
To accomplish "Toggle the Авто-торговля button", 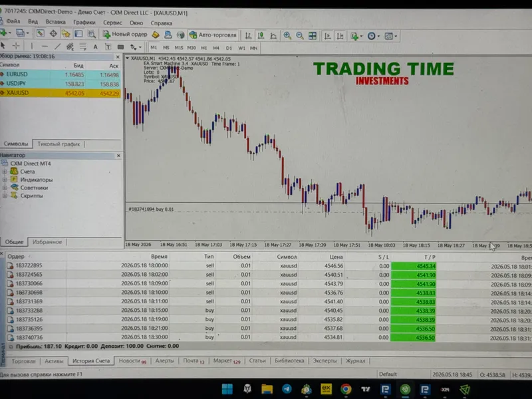I will click(x=213, y=35).
